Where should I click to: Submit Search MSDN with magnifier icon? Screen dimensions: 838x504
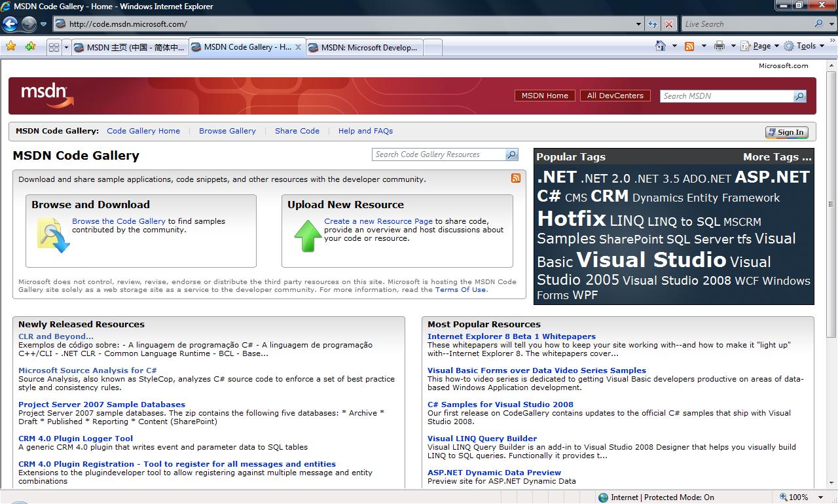click(x=799, y=96)
